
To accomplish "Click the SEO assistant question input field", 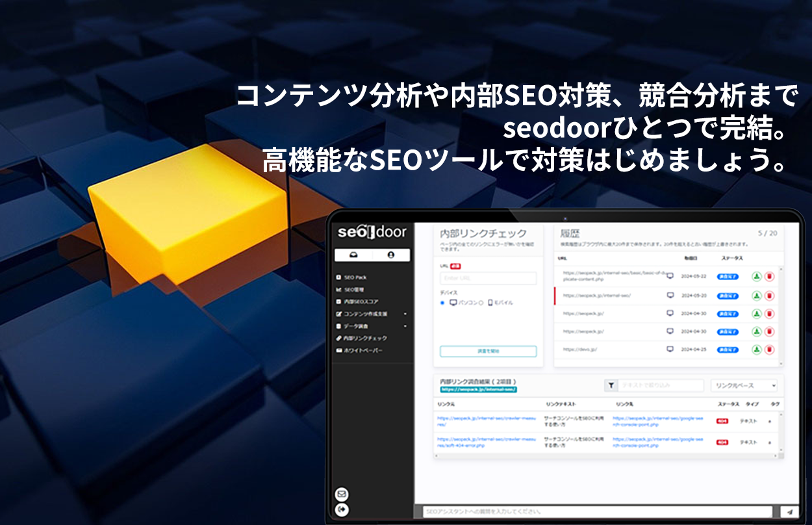I will (x=598, y=511).
